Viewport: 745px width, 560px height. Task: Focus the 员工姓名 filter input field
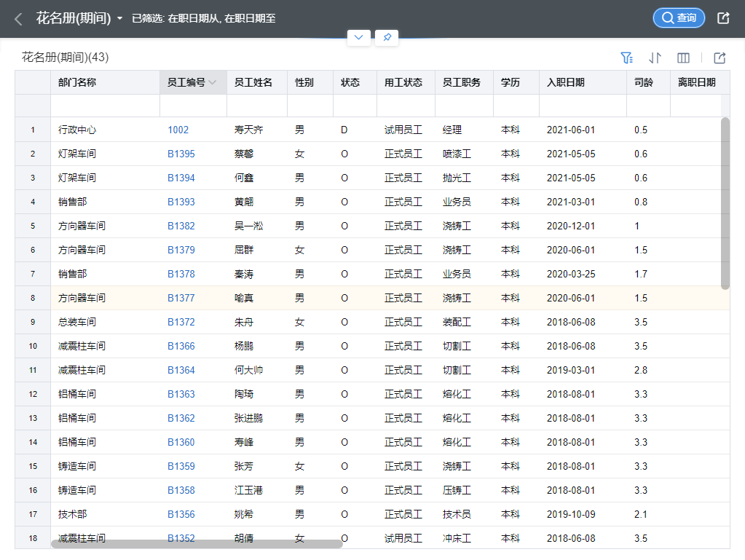[257, 106]
